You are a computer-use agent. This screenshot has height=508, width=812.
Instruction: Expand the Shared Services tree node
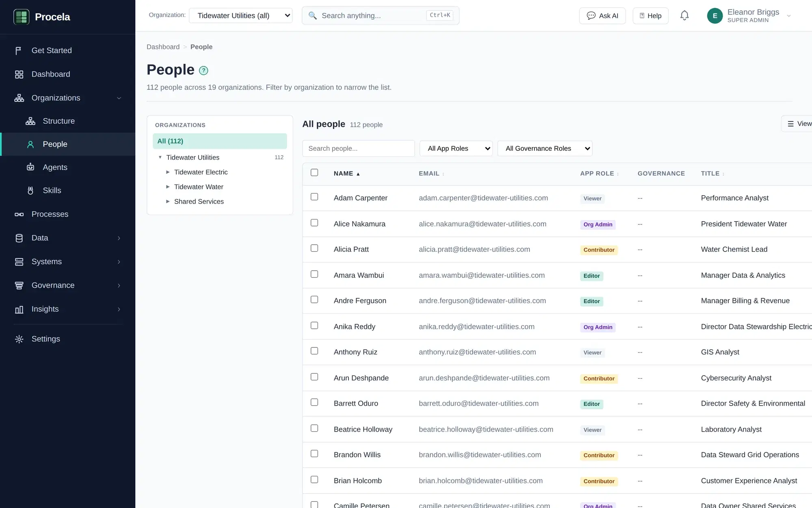point(168,202)
